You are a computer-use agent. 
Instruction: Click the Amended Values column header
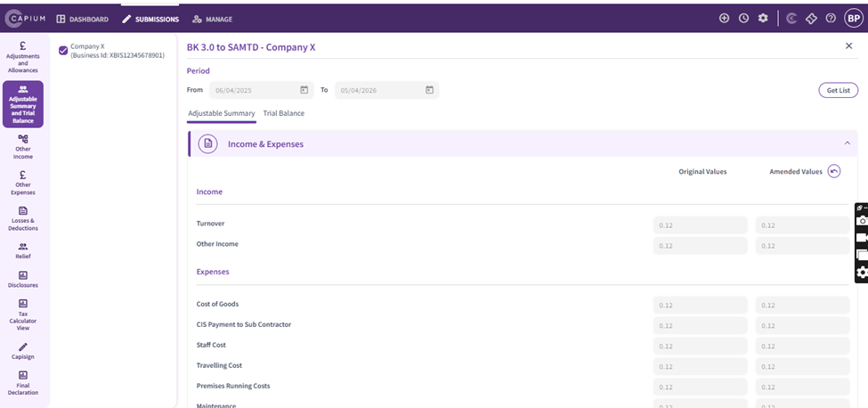coord(796,172)
